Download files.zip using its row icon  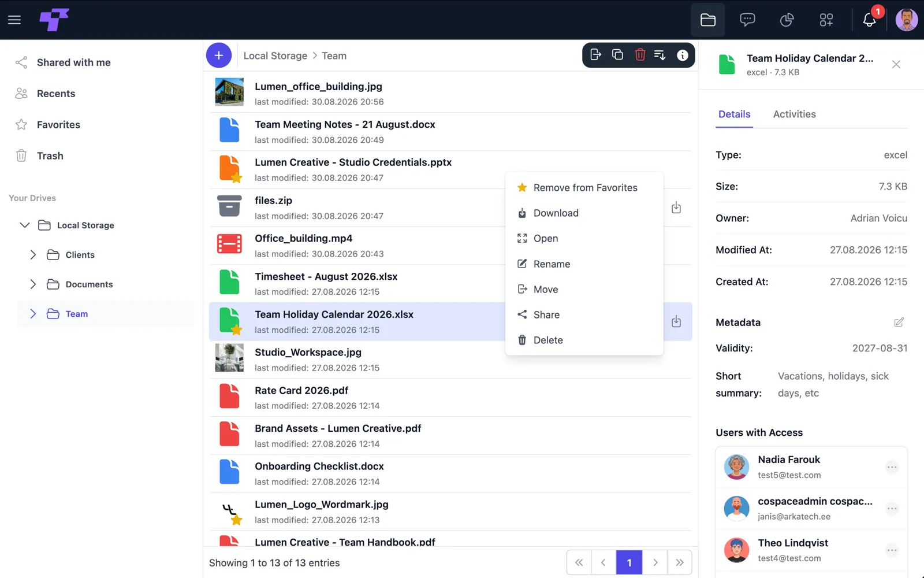point(676,208)
